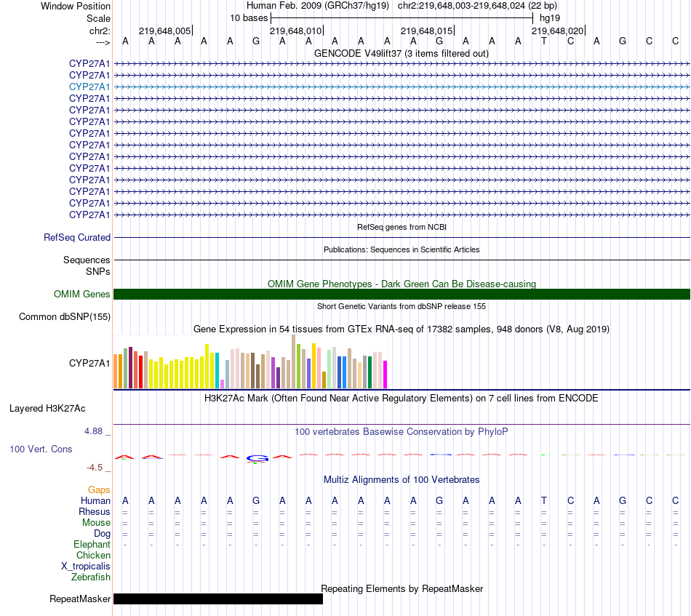691x616 pixels.
Task: Click the -4.5 lower scale value
Action: 95,468
